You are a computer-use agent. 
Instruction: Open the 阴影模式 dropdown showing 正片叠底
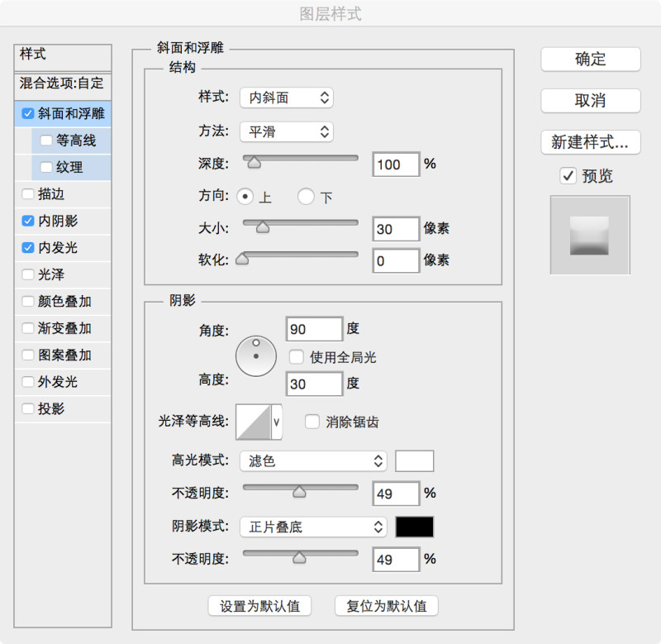click(314, 527)
